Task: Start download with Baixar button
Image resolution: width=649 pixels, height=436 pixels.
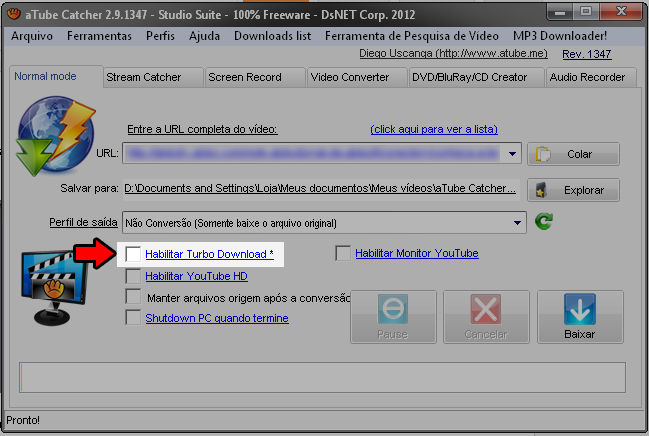Action: 580,317
